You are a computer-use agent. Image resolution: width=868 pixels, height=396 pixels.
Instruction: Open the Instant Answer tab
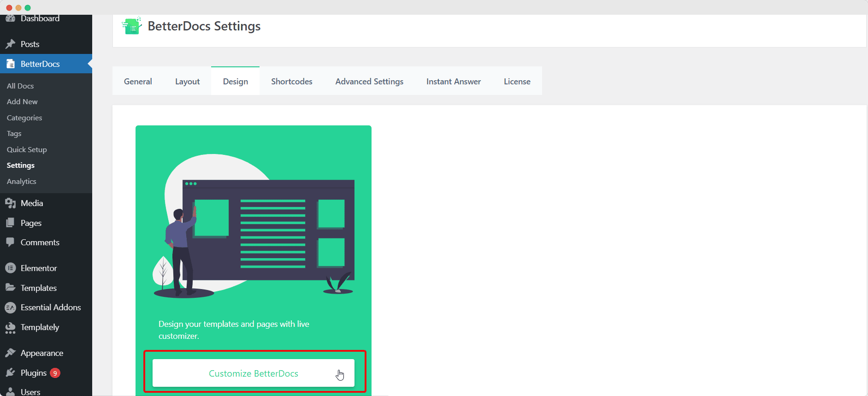coord(454,82)
